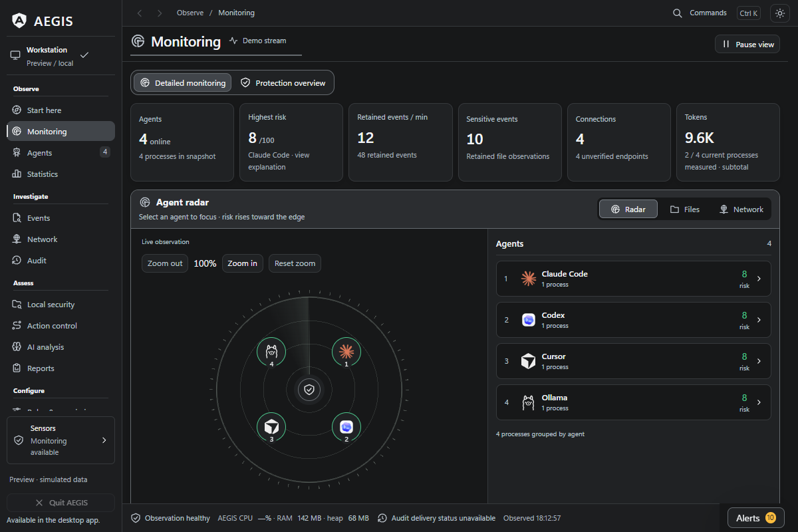The width and height of the screenshot is (798, 532).
Task: Open the Alerts button
Action: coord(755,518)
